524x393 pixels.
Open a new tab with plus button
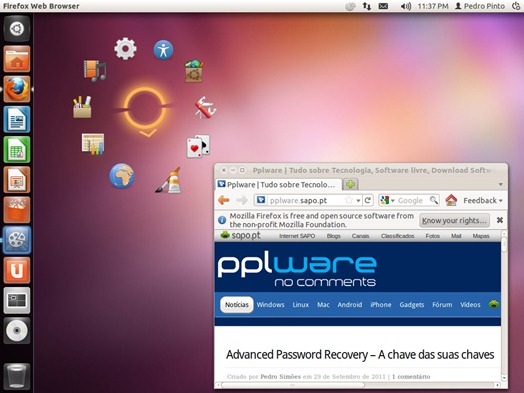point(350,184)
